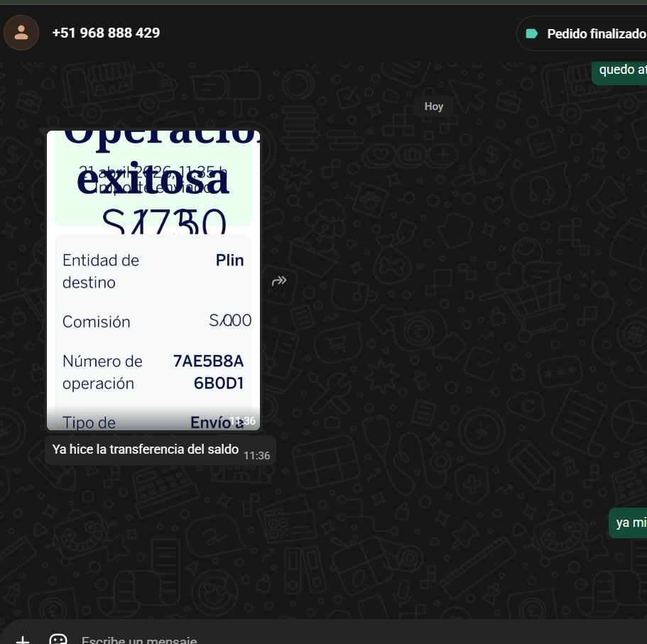Select the 'Ya hice la transferencia del saldo' message

pos(160,450)
